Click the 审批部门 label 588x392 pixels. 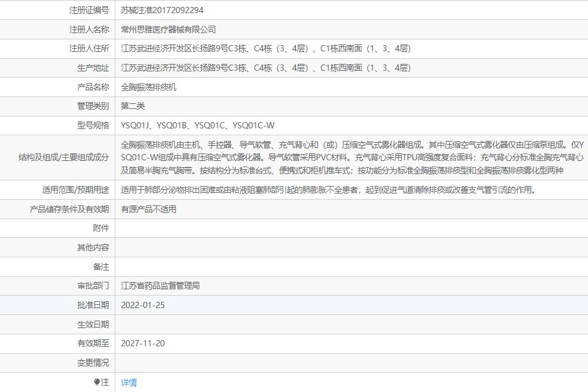click(x=93, y=286)
